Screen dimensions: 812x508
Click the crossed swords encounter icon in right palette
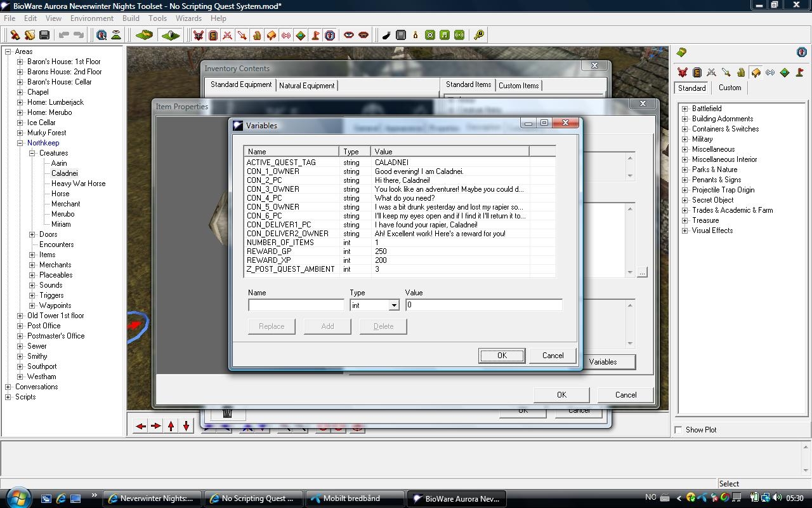click(x=711, y=73)
